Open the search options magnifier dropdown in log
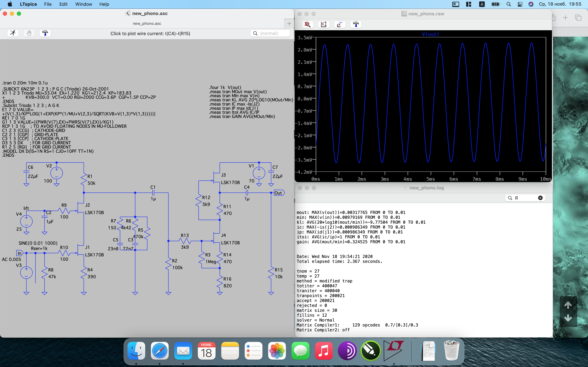Screen dimensions: 588x367 coord(510,198)
